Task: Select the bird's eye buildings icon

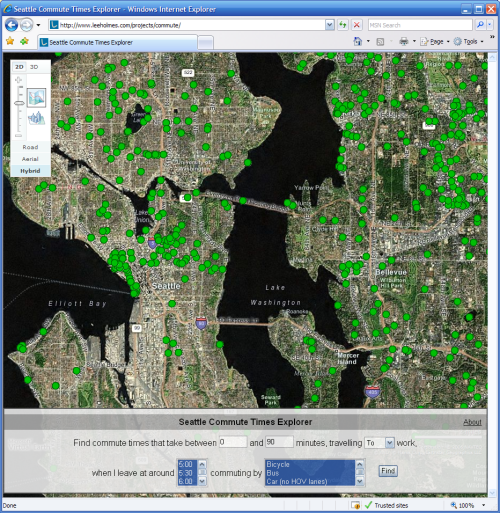Action: pos(36,119)
